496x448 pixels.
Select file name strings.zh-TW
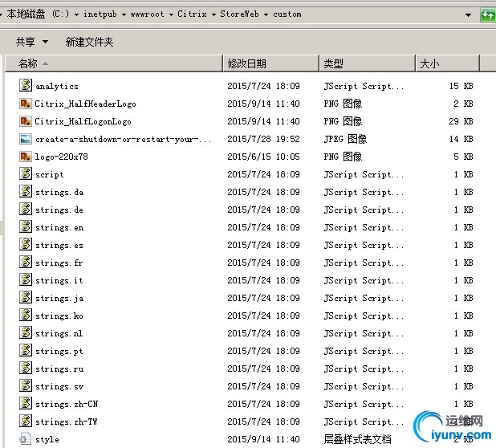[x=67, y=422]
